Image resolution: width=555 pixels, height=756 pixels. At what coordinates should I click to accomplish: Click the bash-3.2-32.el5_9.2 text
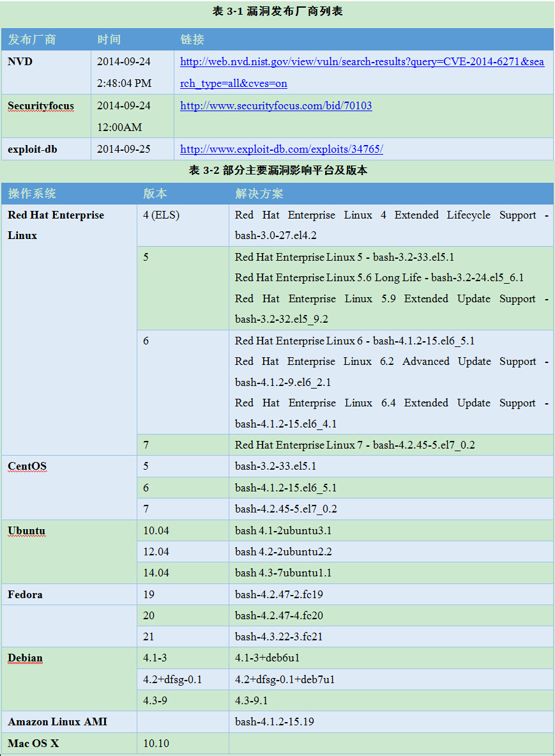click(282, 319)
